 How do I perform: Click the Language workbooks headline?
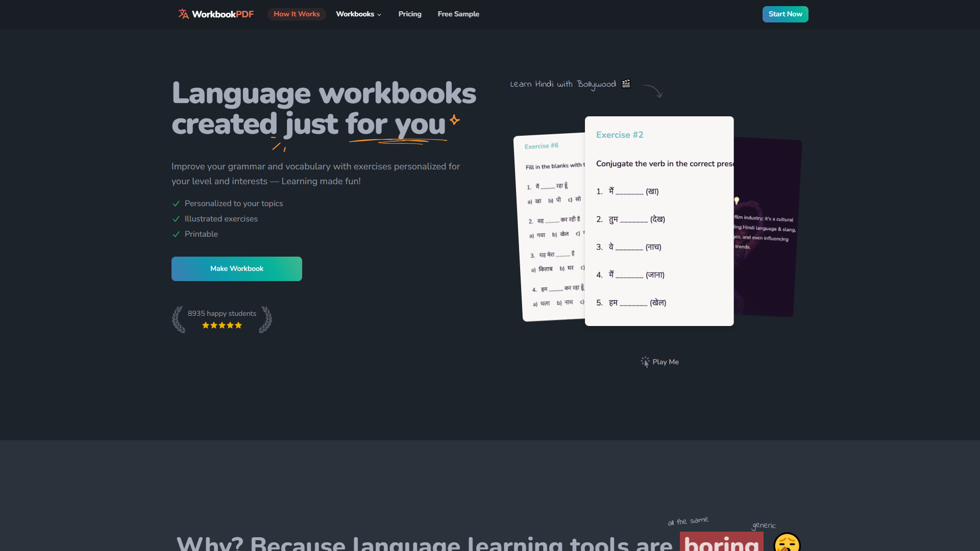pyautogui.click(x=324, y=108)
